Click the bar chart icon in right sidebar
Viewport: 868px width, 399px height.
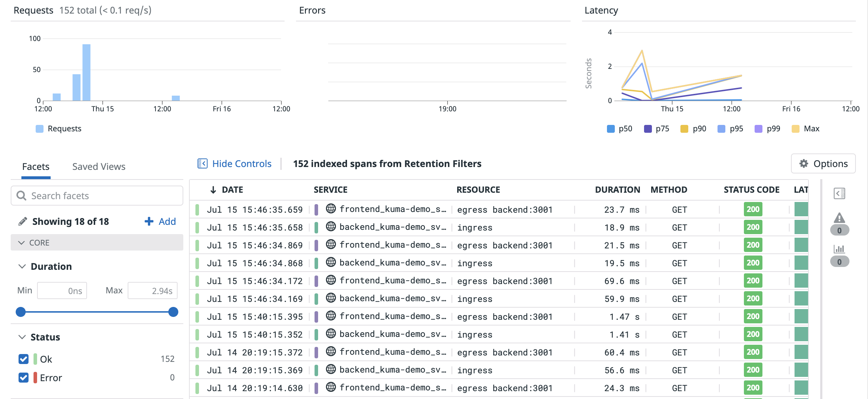[x=839, y=249]
